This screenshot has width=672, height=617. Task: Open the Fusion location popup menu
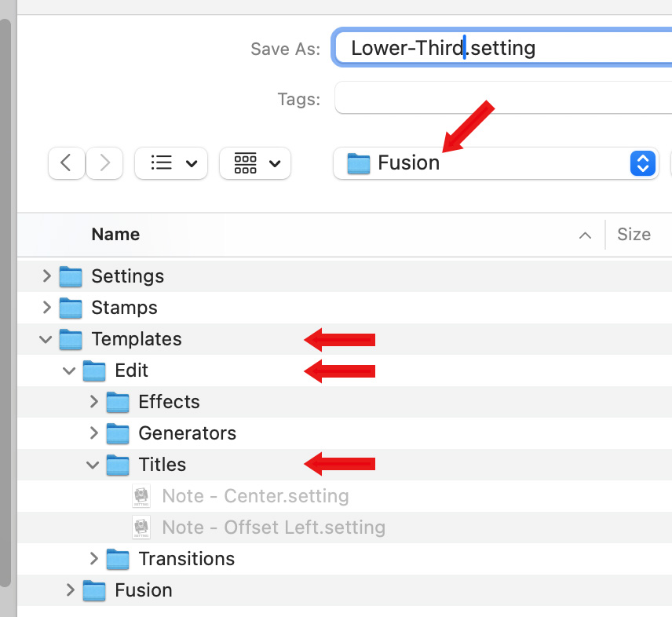point(495,163)
